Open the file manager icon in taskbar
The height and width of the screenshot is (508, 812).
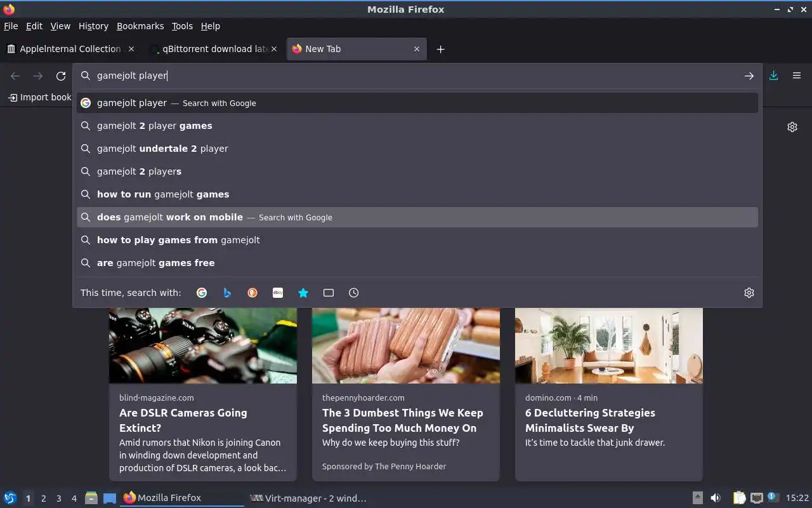pyautogui.click(x=91, y=498)
